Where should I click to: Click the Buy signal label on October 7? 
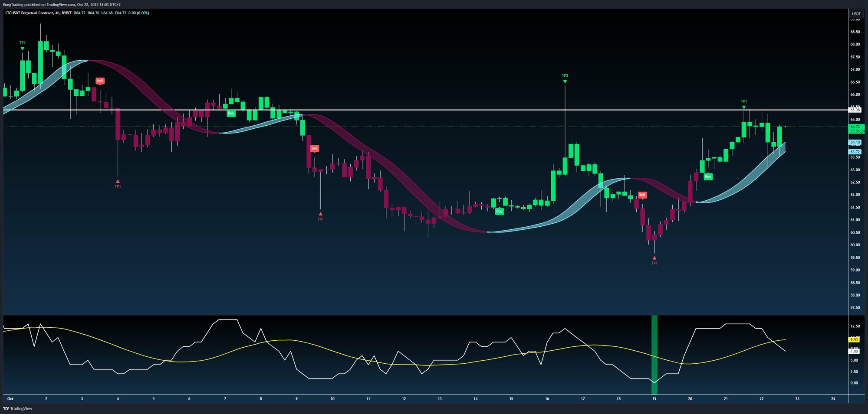pyautogui.click(x=231, y=113)
